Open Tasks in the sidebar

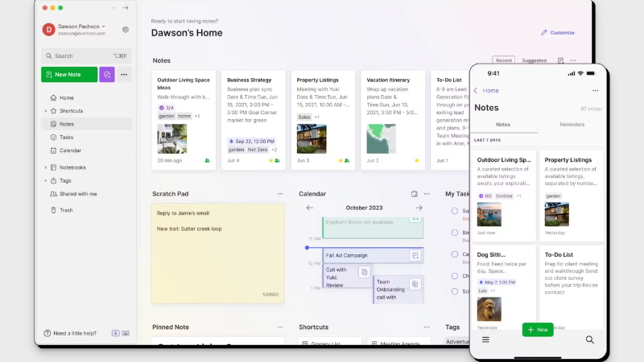(86, 137)
